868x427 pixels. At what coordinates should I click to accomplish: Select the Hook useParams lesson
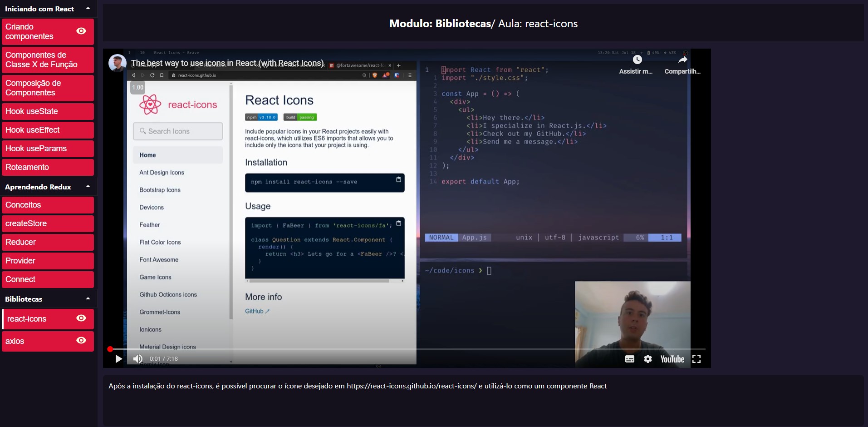click(x=48, y=149)
